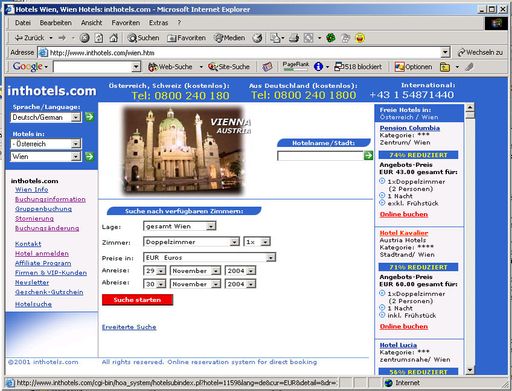Open the mail envelope toolbar icon
This screenshot has width=512, height=391.
pyautogui.click(x=275, y=38)
